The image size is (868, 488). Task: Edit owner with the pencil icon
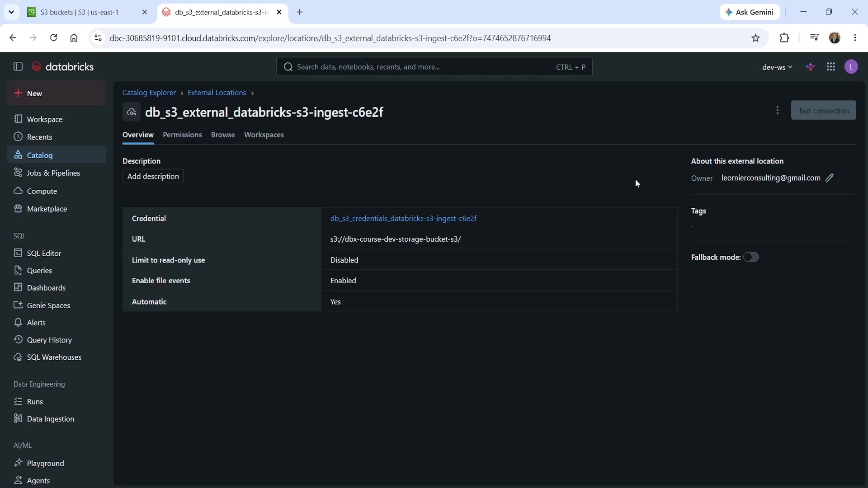(830, 178)
